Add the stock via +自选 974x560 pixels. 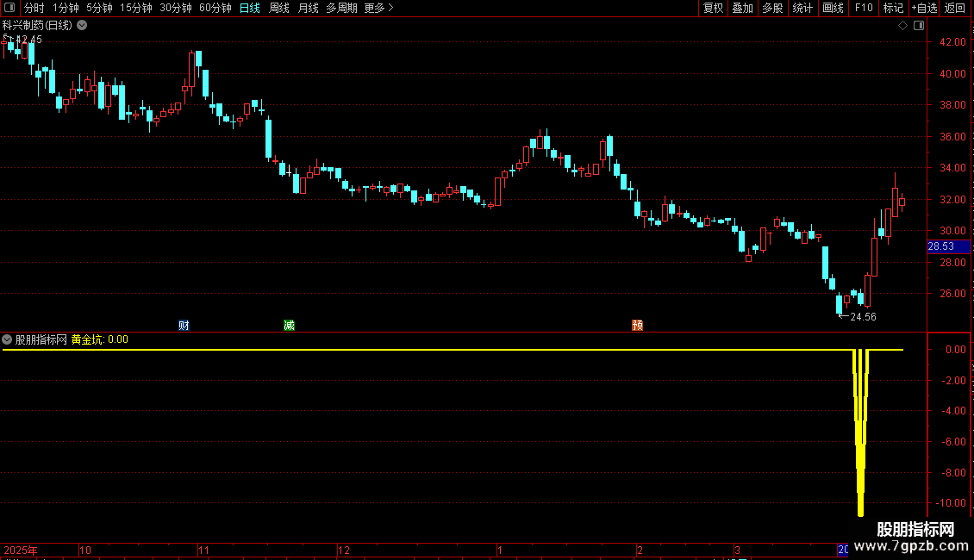pos(924,8)
